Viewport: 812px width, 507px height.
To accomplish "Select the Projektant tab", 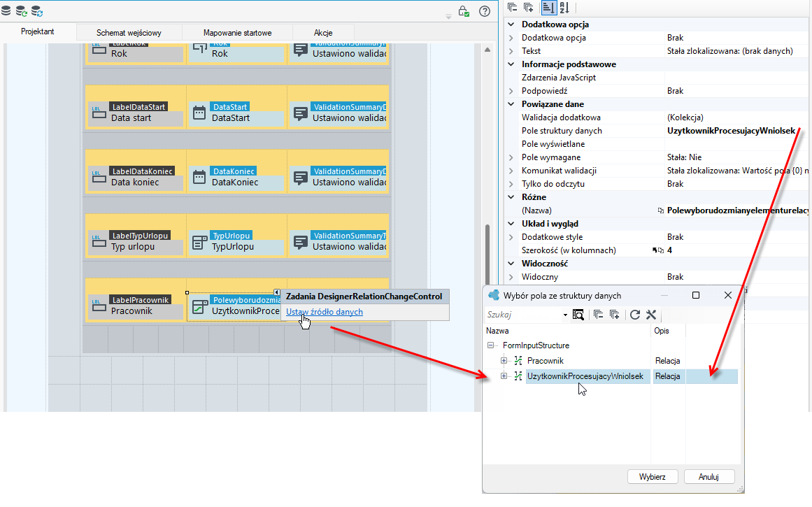I will (37, 31).
